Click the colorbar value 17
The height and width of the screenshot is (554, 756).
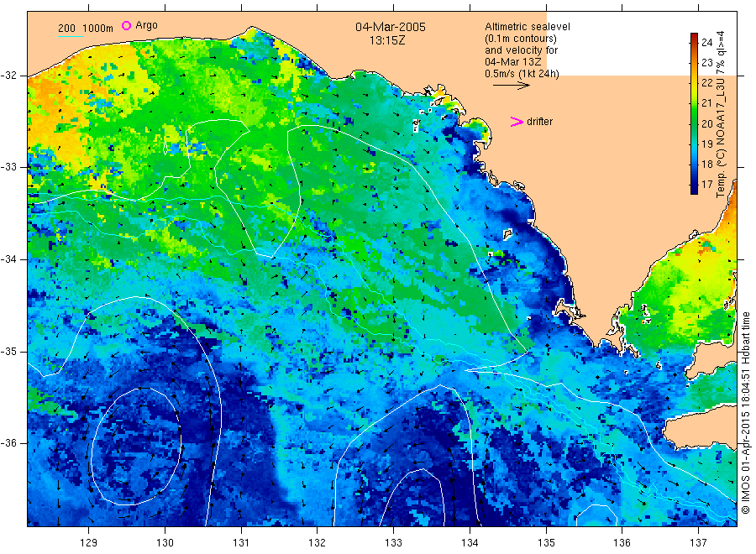pyautogui.click(x=706, y=185)
